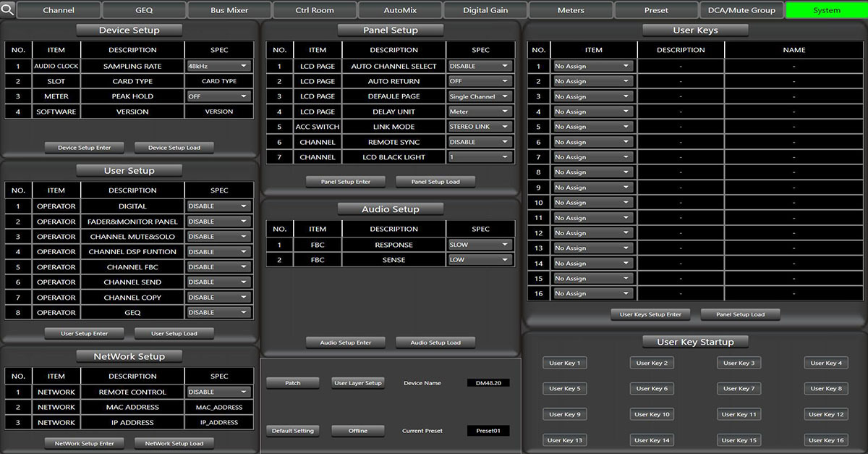Screen dimensions: 868x454
Task: Open the Peak Hold dropdown
Action: [218, 96]
